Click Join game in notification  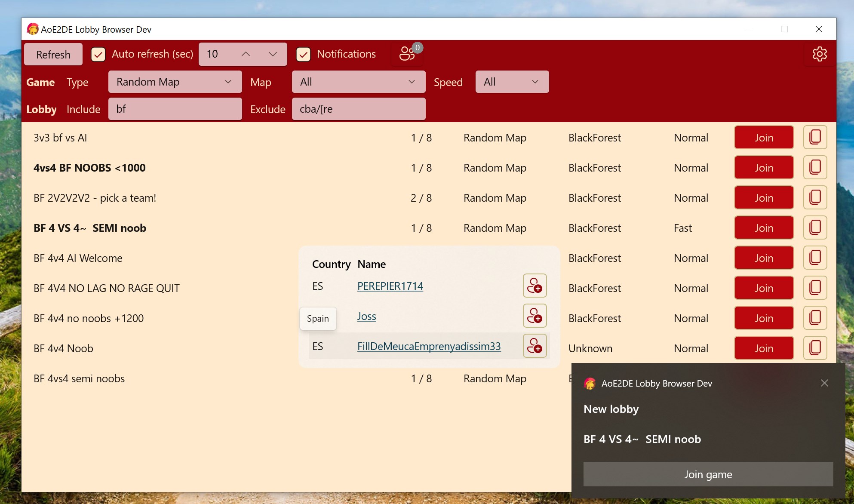[708, 474]
